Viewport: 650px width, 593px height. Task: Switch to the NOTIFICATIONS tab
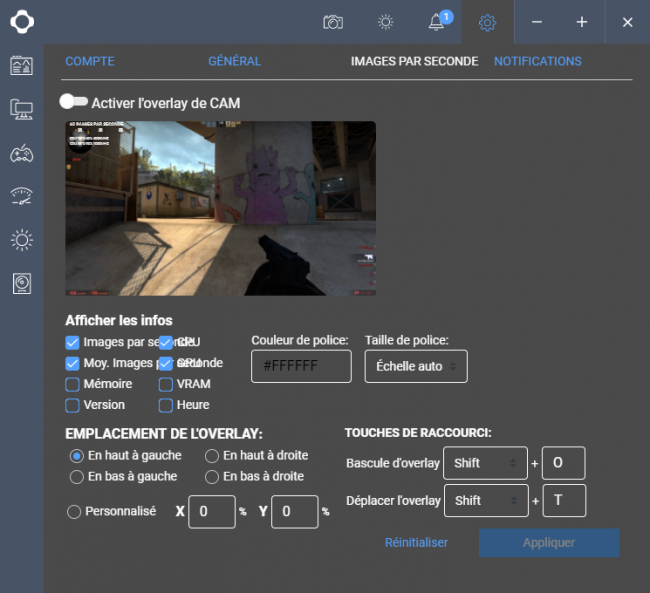point(538,61)
